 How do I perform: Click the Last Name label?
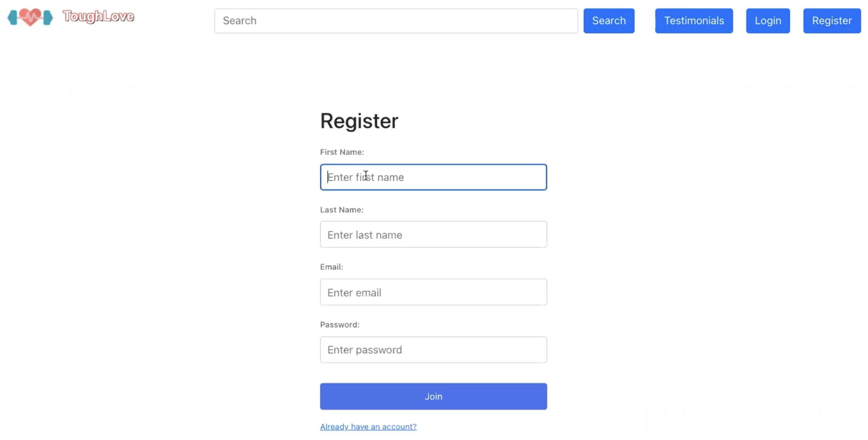tap(341, 210)
